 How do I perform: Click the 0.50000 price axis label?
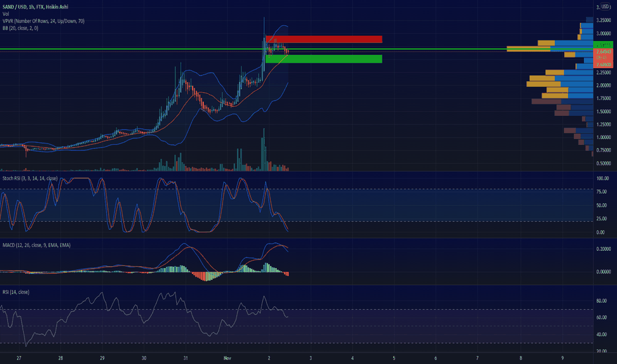604,163
